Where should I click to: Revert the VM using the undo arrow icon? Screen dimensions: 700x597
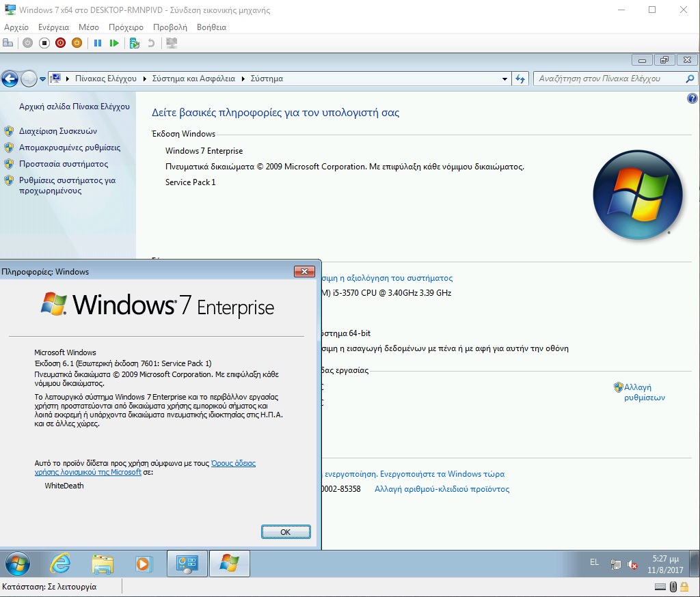(151, 43)
